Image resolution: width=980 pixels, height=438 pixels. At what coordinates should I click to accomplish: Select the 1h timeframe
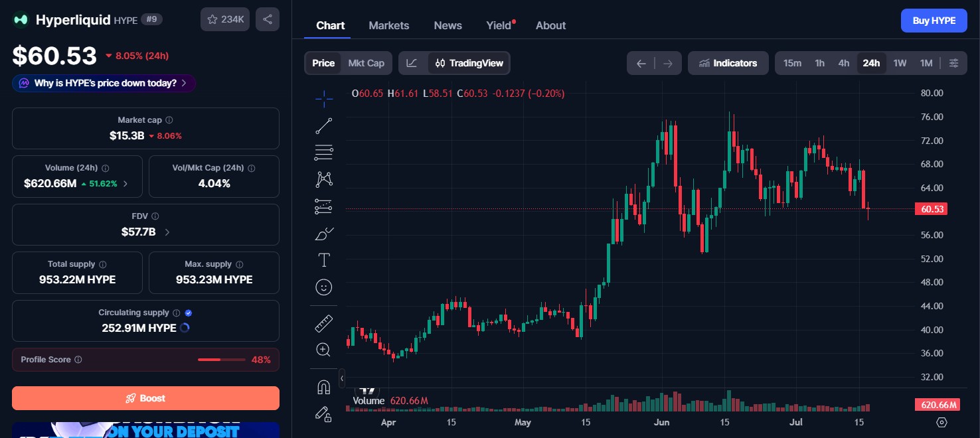tap(820, 63)
